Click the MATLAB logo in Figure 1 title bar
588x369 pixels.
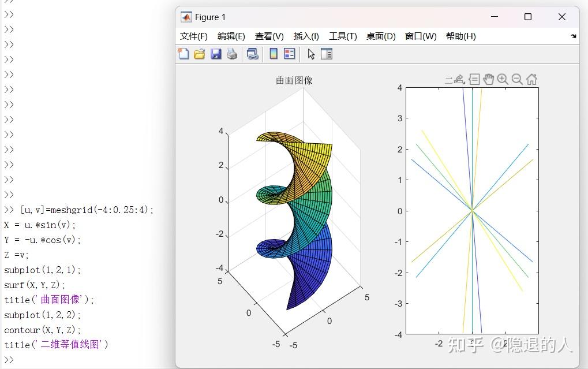pos(186,17)
